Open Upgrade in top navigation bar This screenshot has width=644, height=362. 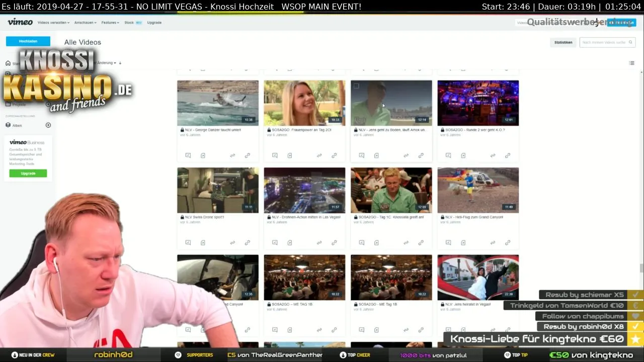coord(154,23)
